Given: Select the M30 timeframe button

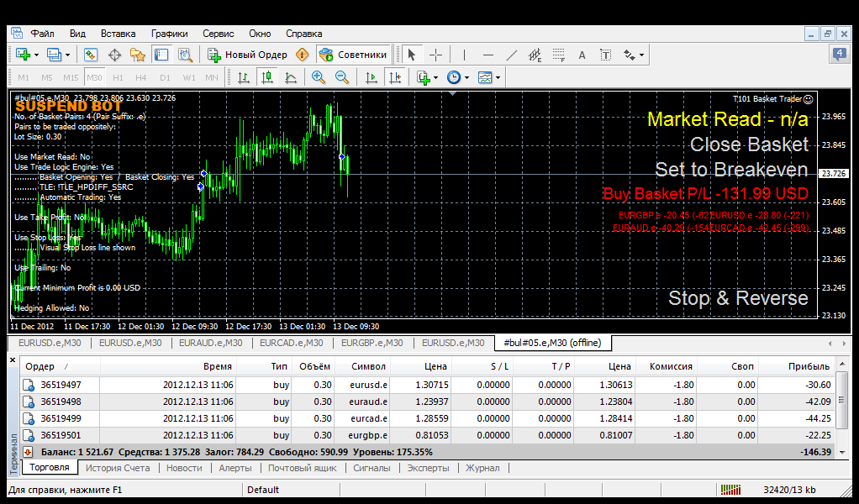Looking at the screenshot, I should pyautogui.click(x=94, y=78).
